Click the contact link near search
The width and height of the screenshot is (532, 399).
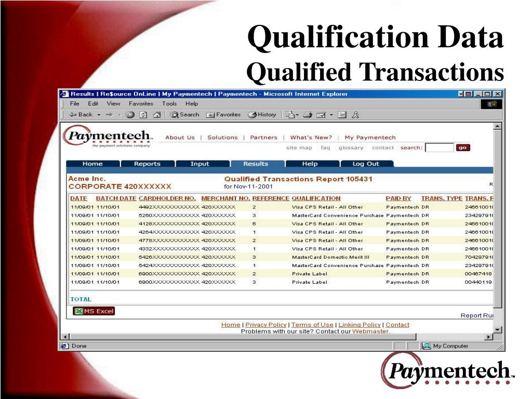tap(383, 148)
